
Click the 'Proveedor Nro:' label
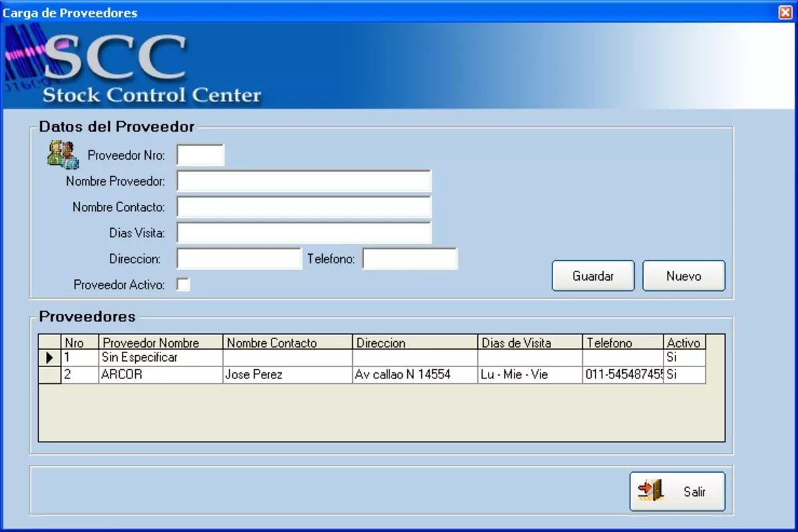(x=126, y=155)
